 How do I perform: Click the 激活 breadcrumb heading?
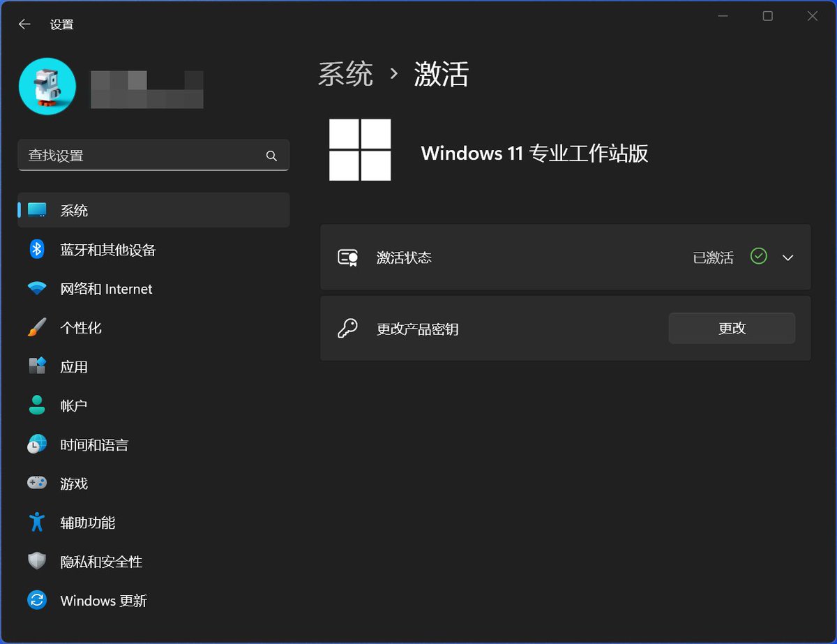[442, 73]
